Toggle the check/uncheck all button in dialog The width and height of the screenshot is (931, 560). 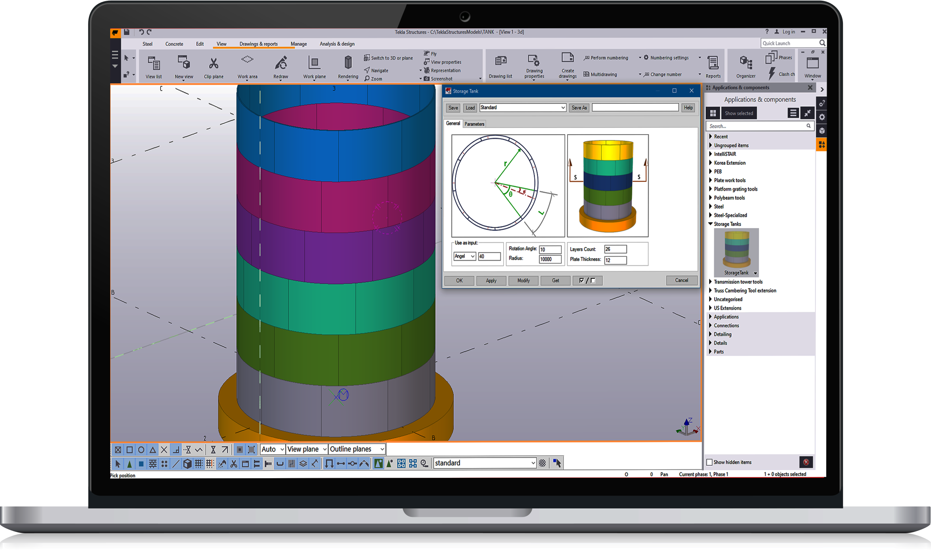pos(587,280)
